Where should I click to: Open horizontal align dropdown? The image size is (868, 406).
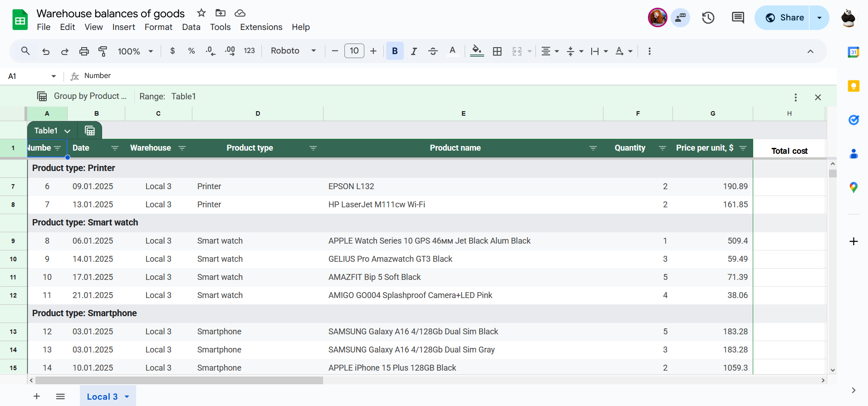click(x=550, y=51)
